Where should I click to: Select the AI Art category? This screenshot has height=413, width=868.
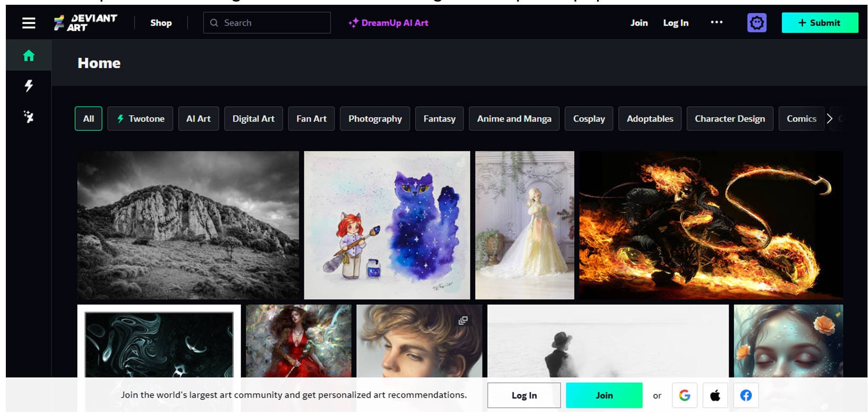point(198,118)
